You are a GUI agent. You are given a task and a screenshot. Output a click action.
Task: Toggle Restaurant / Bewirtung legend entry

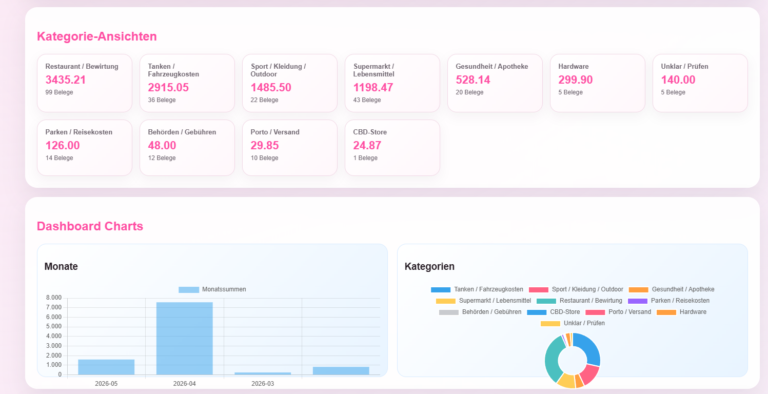click(x=579, y=301)
